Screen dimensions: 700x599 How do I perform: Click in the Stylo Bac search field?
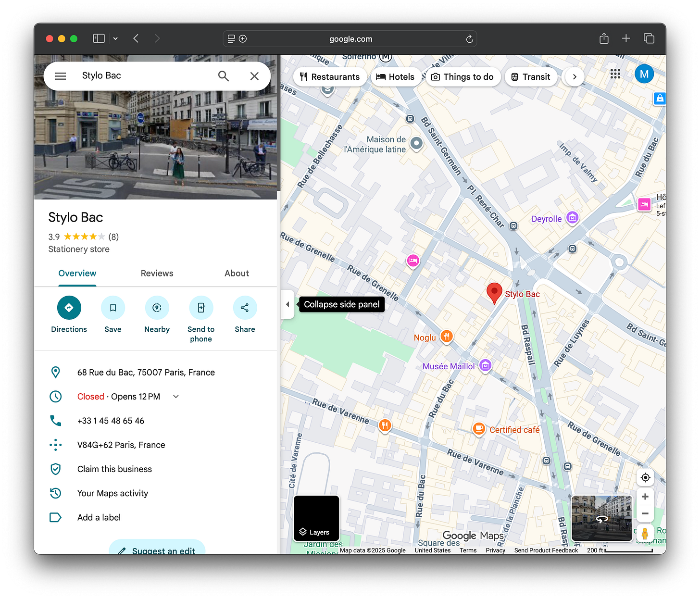(x=144, y=76)
